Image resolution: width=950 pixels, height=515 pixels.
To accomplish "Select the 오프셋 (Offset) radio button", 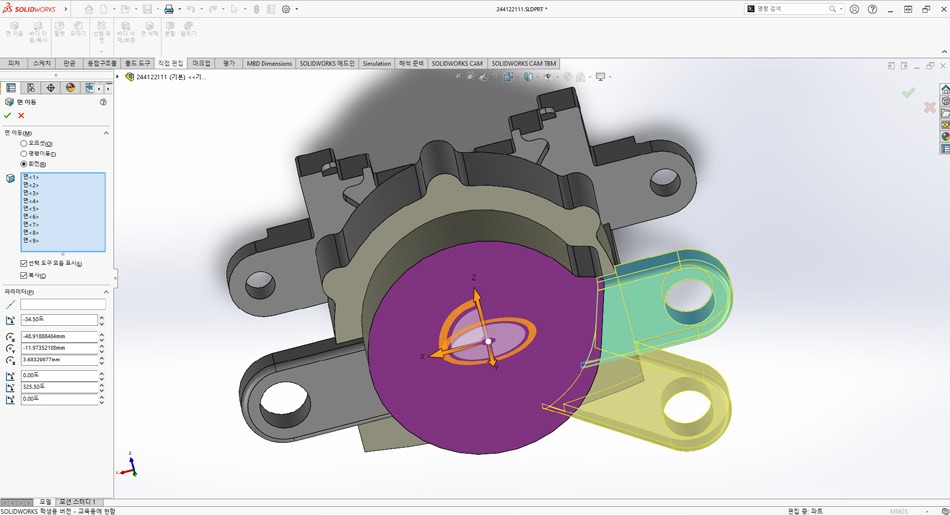I will click(24, 144).
